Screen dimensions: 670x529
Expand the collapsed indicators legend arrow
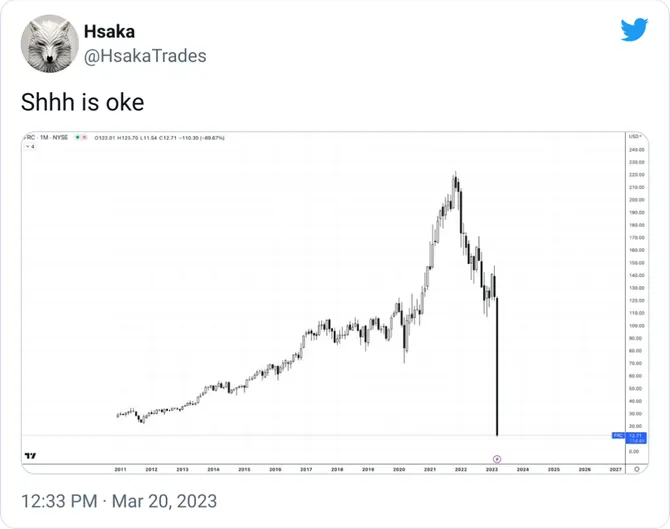click(x=29, y=146)
